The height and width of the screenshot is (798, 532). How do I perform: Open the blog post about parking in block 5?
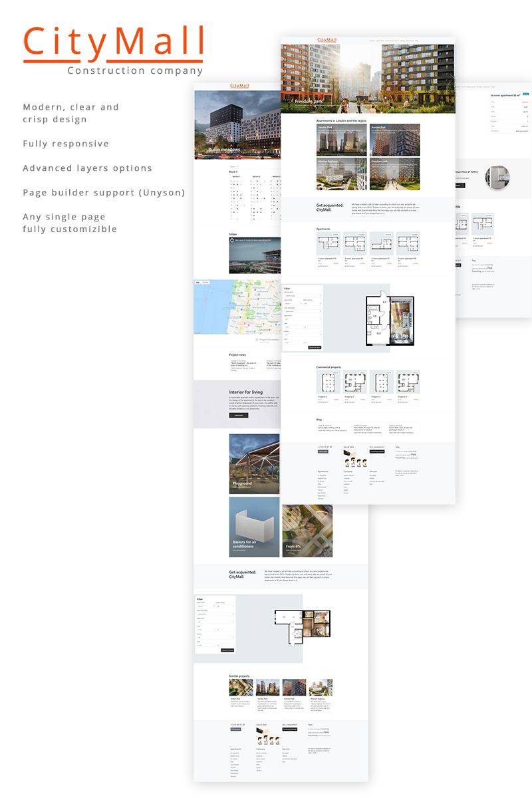pos(404,429)
